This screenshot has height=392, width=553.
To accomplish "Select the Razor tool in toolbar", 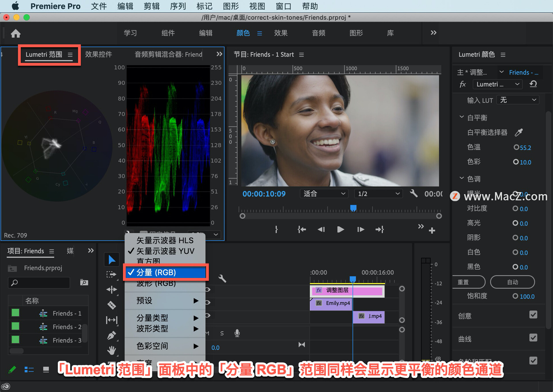I will (x=111, y=305).
